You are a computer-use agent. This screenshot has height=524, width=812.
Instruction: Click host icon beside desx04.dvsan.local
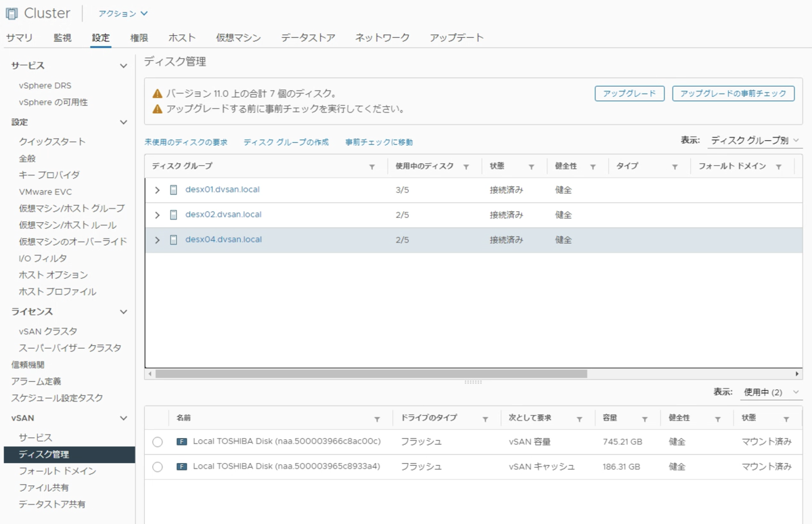coord(173,240)
